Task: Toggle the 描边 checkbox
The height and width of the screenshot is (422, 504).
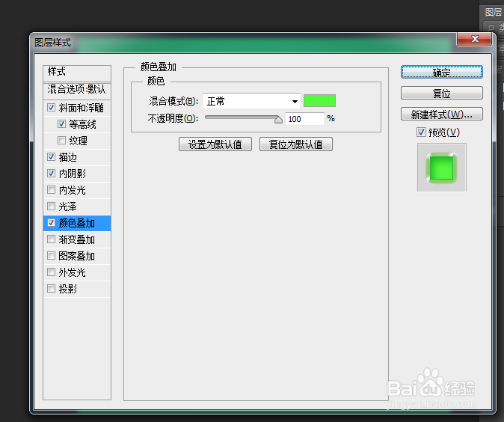Action: tap(51, 157)
